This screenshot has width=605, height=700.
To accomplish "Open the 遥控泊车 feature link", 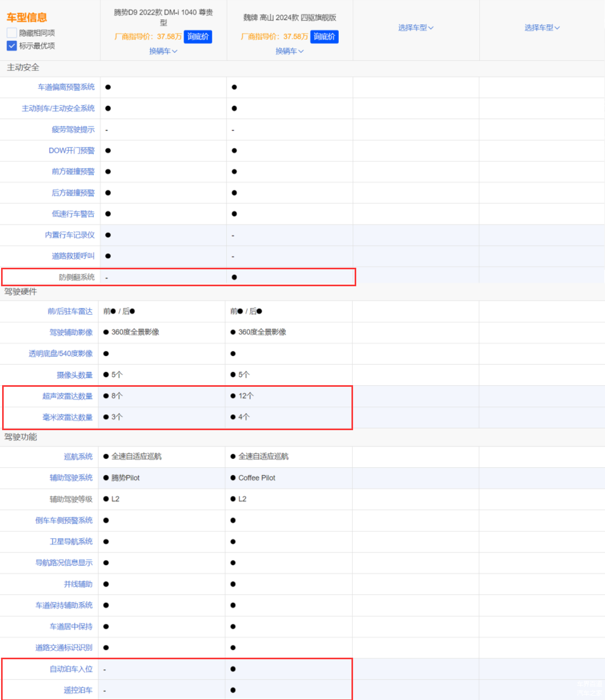I will [78, 690].
